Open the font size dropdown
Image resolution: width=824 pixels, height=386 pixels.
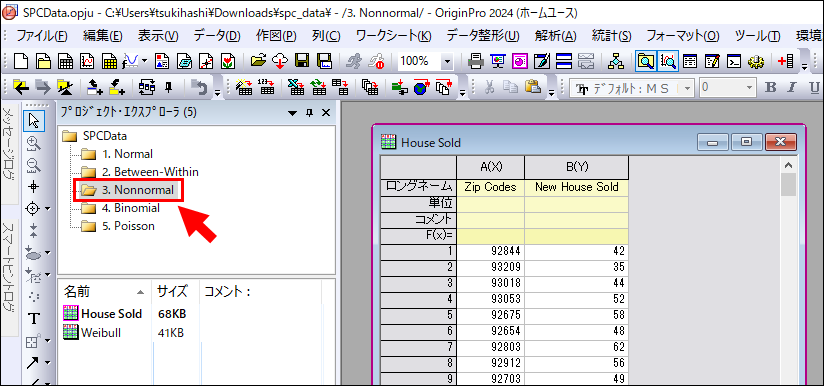tap(750, 88)
